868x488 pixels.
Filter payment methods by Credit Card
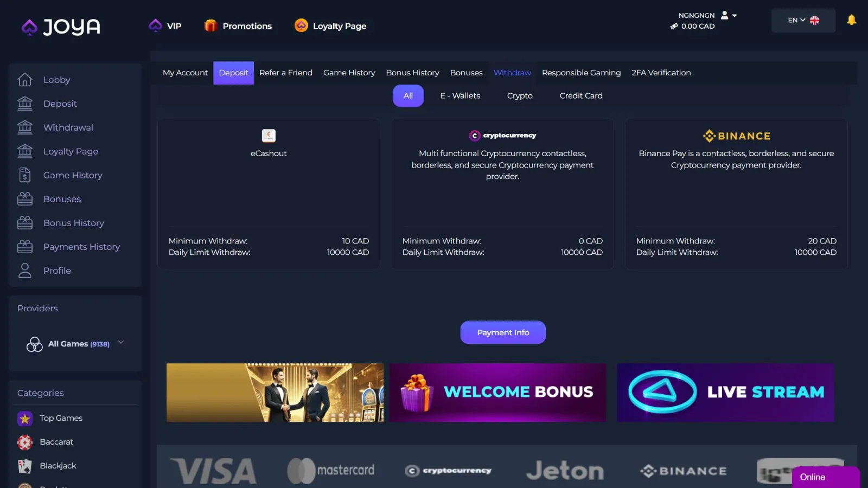tap(581, 96)
